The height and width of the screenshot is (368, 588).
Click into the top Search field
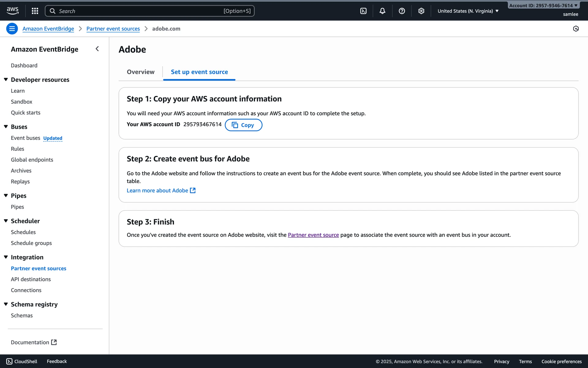[x=149, y=11]
